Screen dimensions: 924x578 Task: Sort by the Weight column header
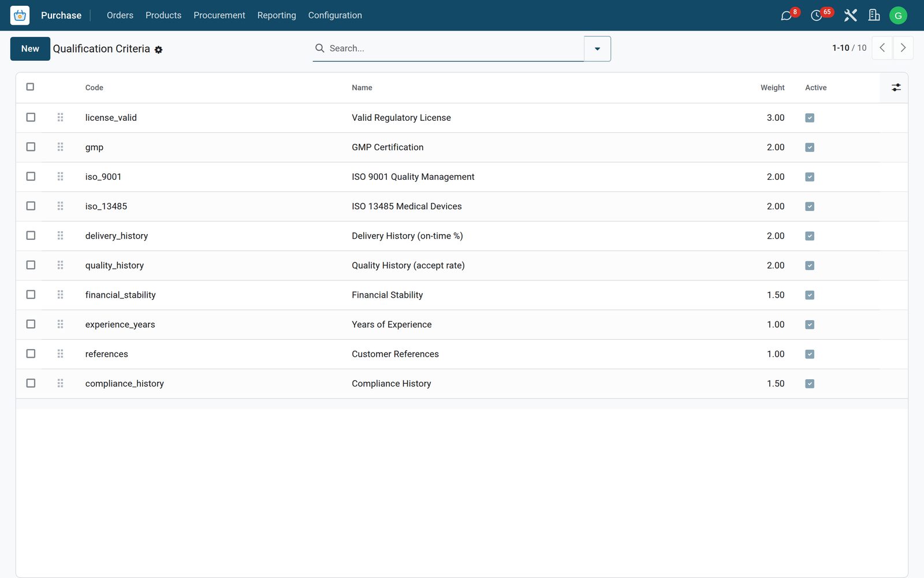(x=772, y=88)
